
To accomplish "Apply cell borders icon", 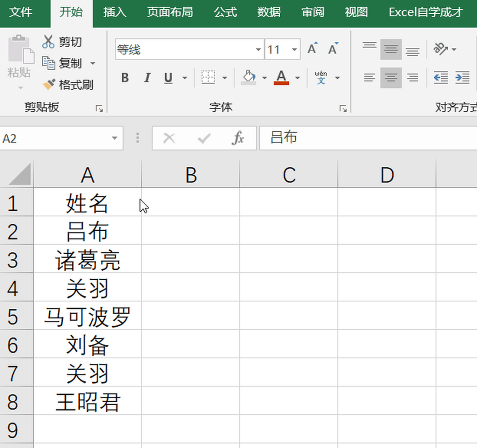I will 208,77.
